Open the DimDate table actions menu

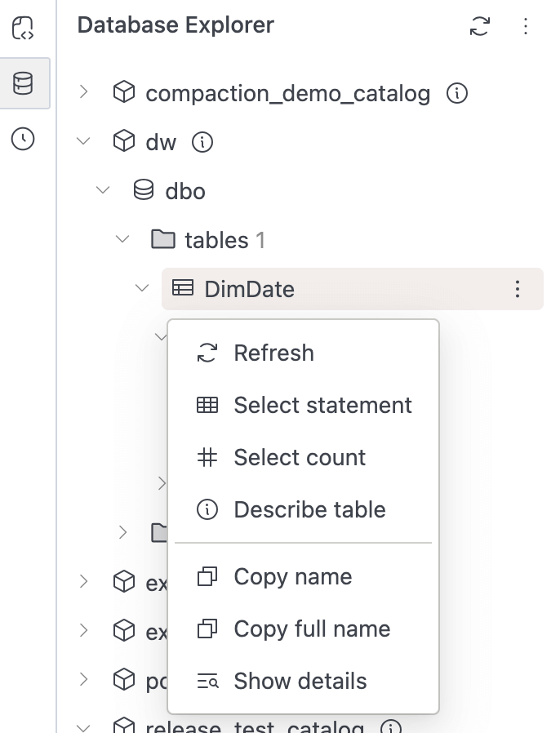pyautogui.click(x=518, y=289)
